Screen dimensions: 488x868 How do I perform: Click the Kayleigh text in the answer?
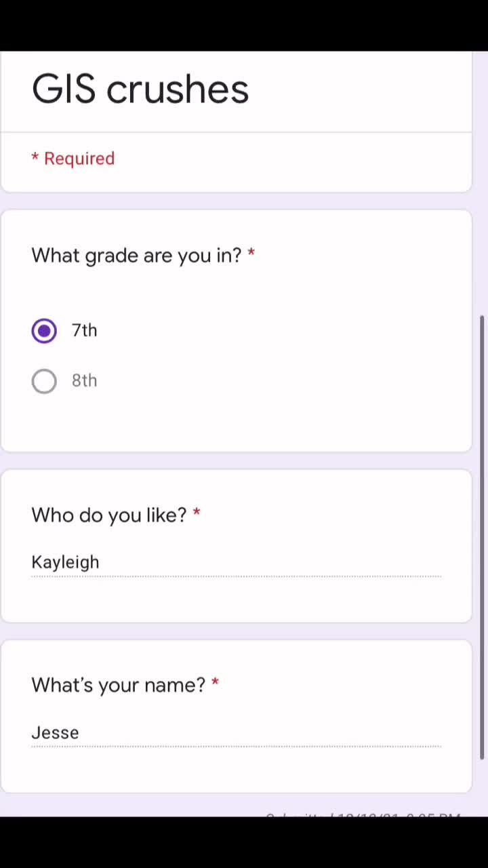(x=65, y=562)
